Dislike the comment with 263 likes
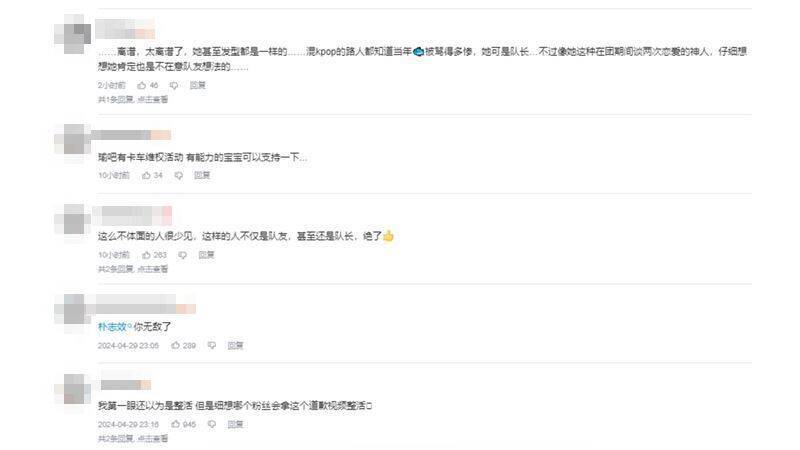This screenshot has width=800, height=450. pyautogui.click(x=183, y=255)
